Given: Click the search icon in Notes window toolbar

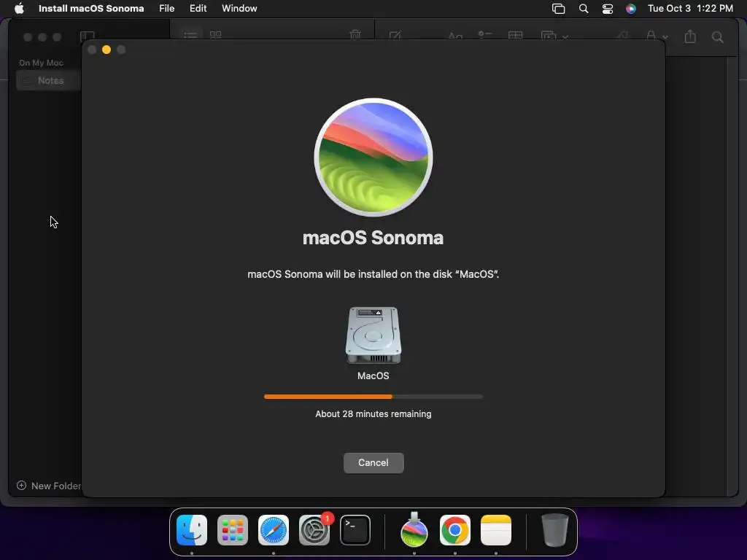Looking at the screenshot, I should click(718, 37).
